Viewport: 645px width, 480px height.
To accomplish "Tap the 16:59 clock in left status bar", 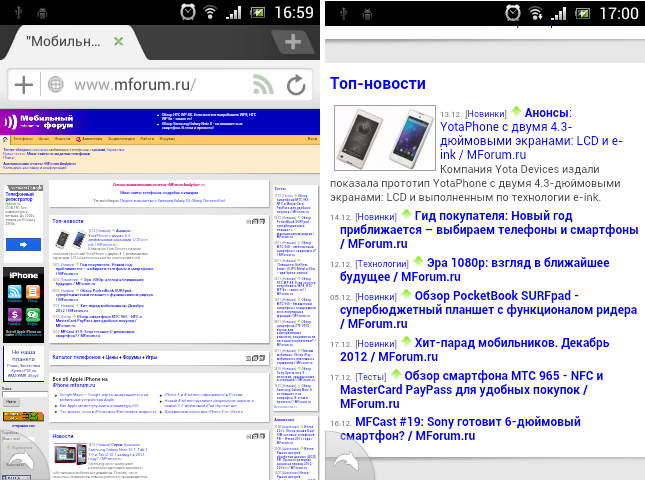I will tap(294, 12).
